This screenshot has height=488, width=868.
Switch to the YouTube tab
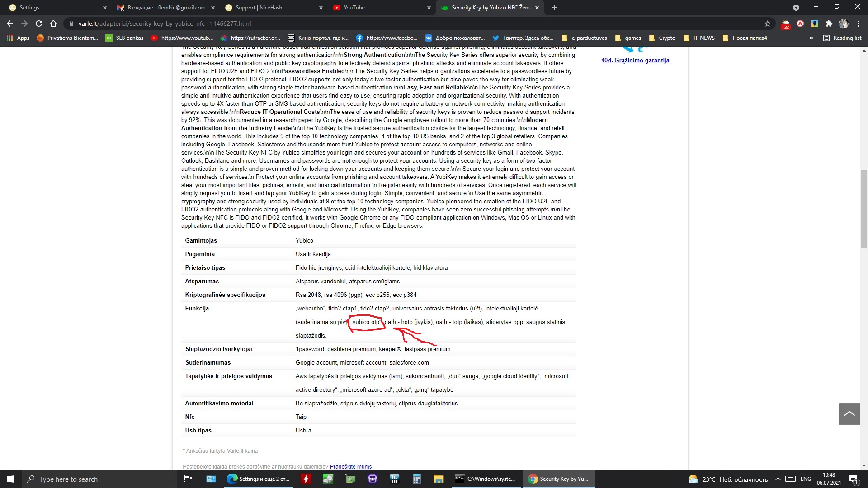(x=381, y=8)
